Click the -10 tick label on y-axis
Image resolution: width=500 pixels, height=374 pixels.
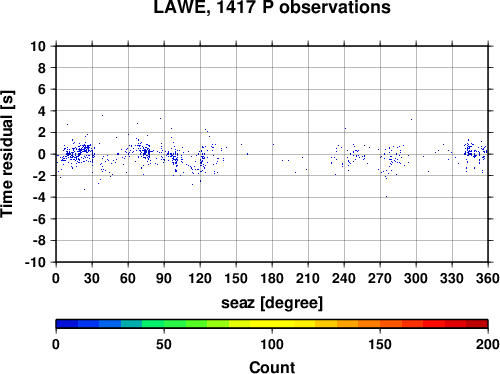[x=35, y=263]
